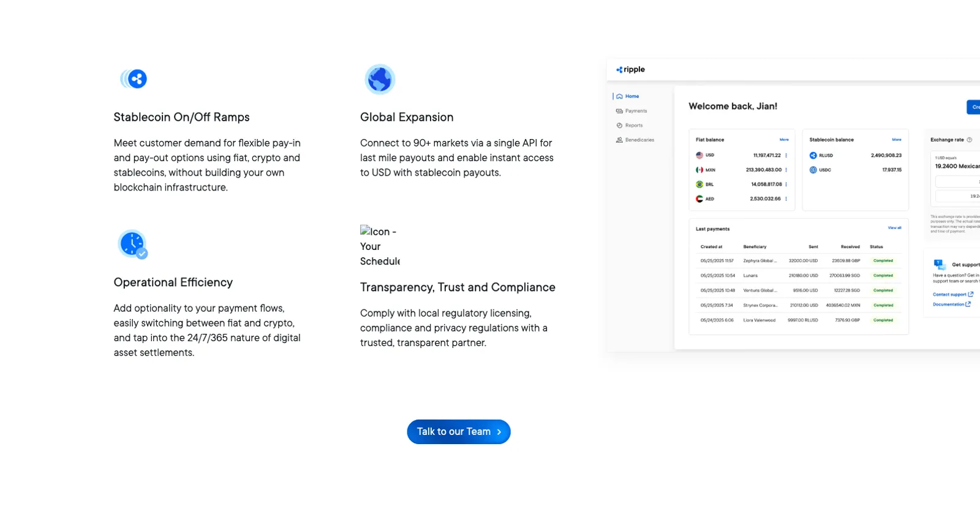Open the three-dot menu for AED balance
The height and width of the screenshot is (506, 980).
click(x=786, y=198)
